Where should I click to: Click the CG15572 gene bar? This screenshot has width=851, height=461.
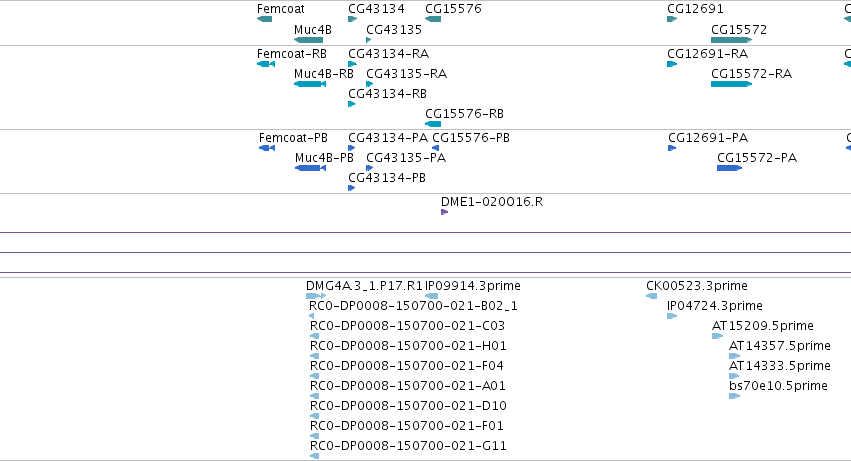[732, 40]
